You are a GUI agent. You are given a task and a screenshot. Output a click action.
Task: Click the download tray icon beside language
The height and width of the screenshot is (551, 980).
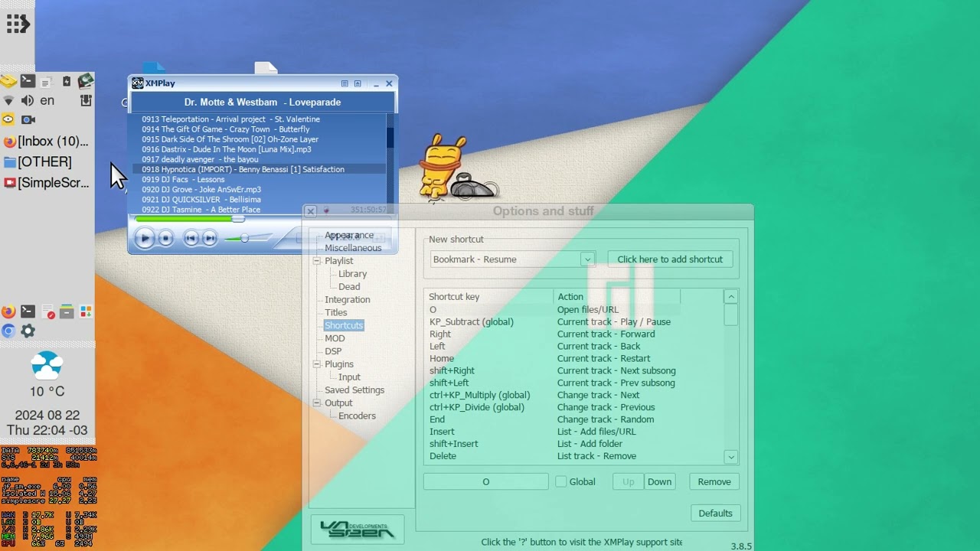[x=86, y=100]
